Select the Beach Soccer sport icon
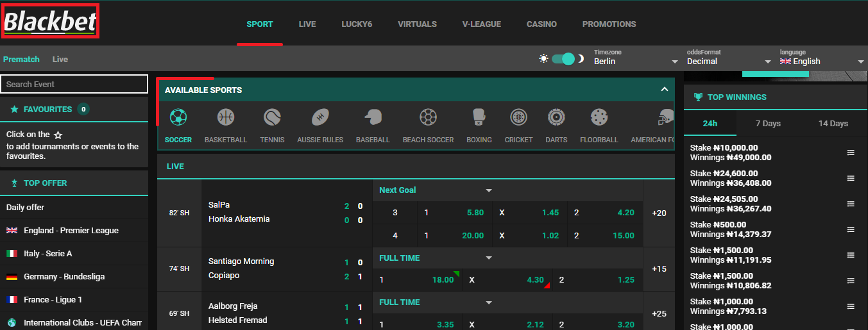This screenshot has height=330, width=868. 428,117
